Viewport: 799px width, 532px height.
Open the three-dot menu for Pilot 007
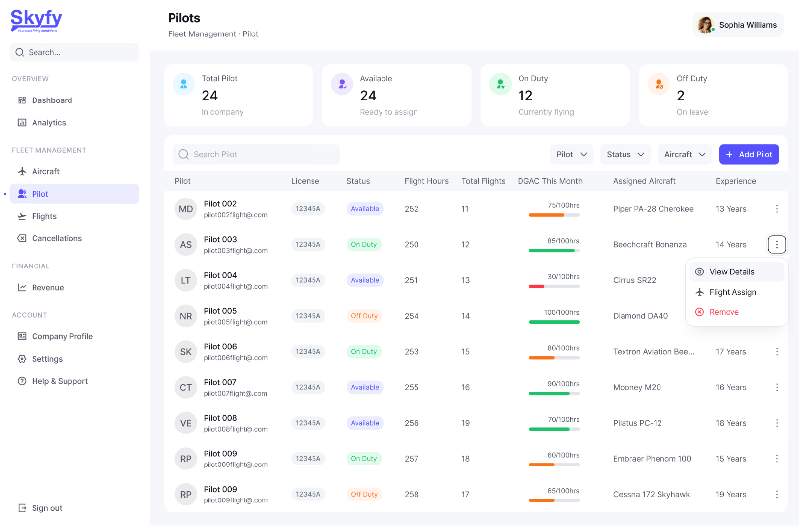pos(777,388)
